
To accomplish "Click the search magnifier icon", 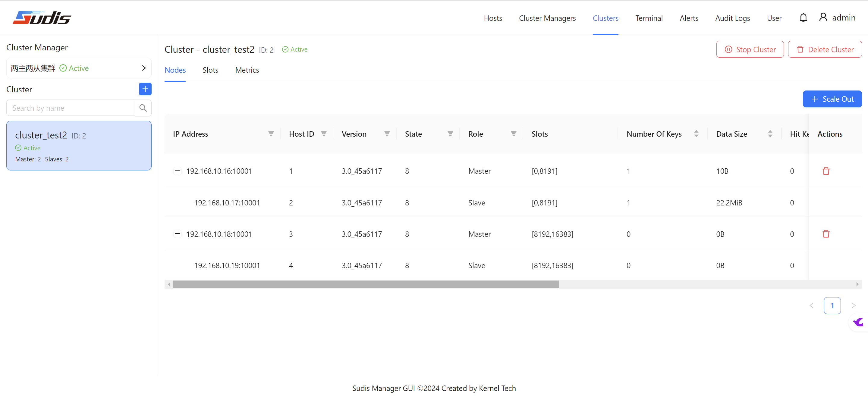I will 143,108.
